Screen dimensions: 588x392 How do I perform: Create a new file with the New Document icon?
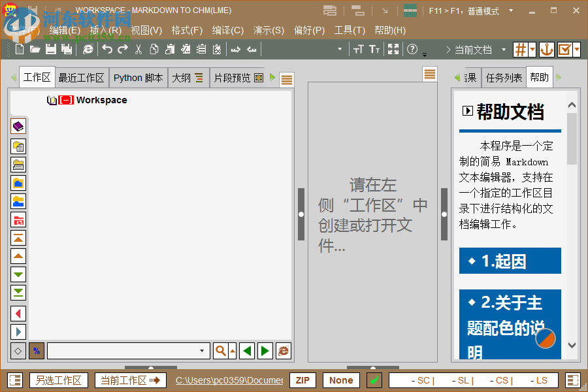tap(19, 48)
